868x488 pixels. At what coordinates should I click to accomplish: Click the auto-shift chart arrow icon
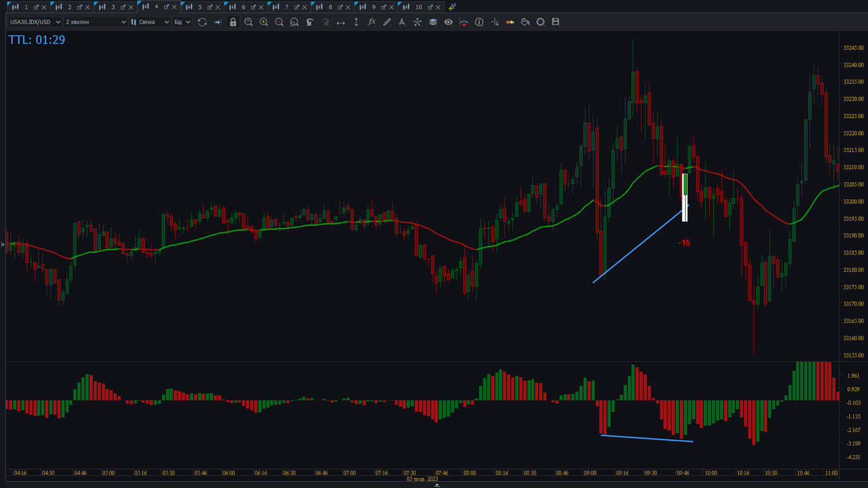217,22
